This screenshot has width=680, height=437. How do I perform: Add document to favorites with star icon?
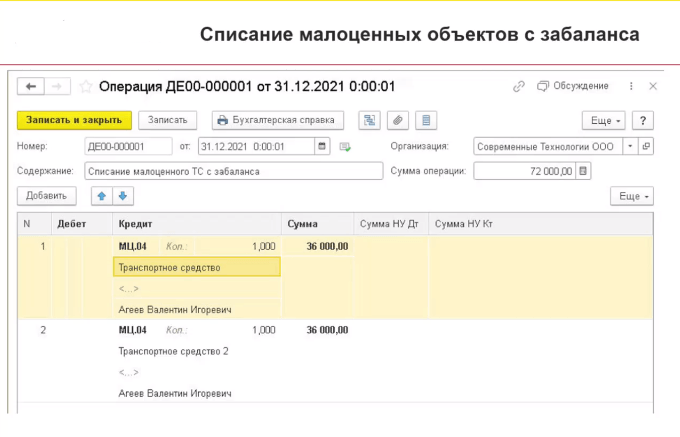tap(86, 87)
